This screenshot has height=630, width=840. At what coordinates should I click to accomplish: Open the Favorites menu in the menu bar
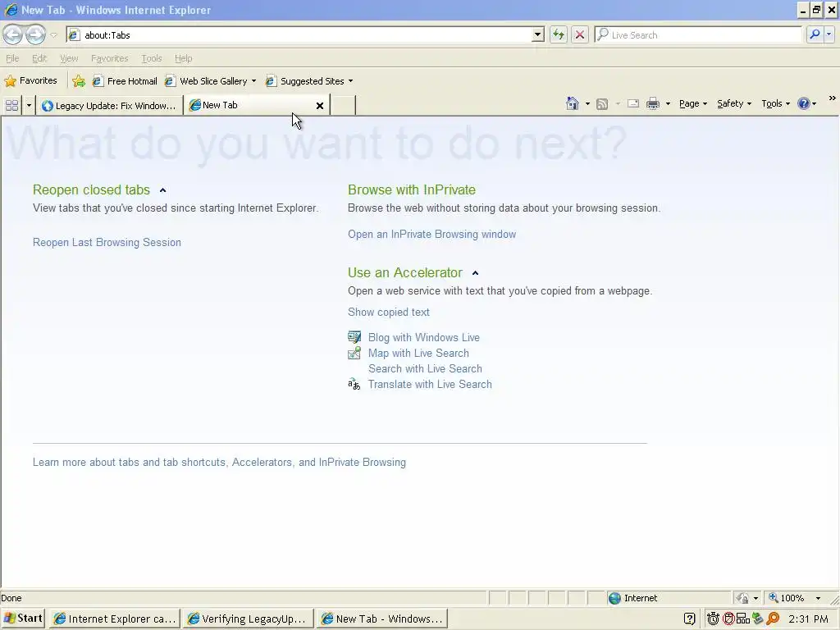(109, 58)
